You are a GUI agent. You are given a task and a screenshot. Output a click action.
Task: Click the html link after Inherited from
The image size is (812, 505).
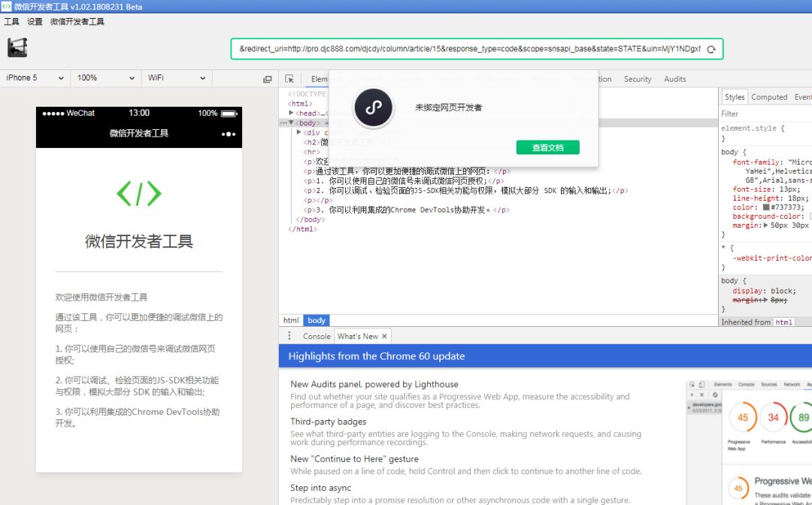pyautogui.click(x=783, y=322)
